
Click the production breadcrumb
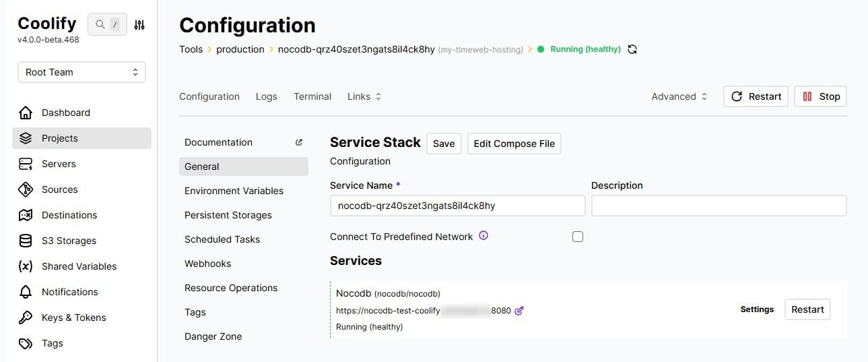(x=240, y=49)
